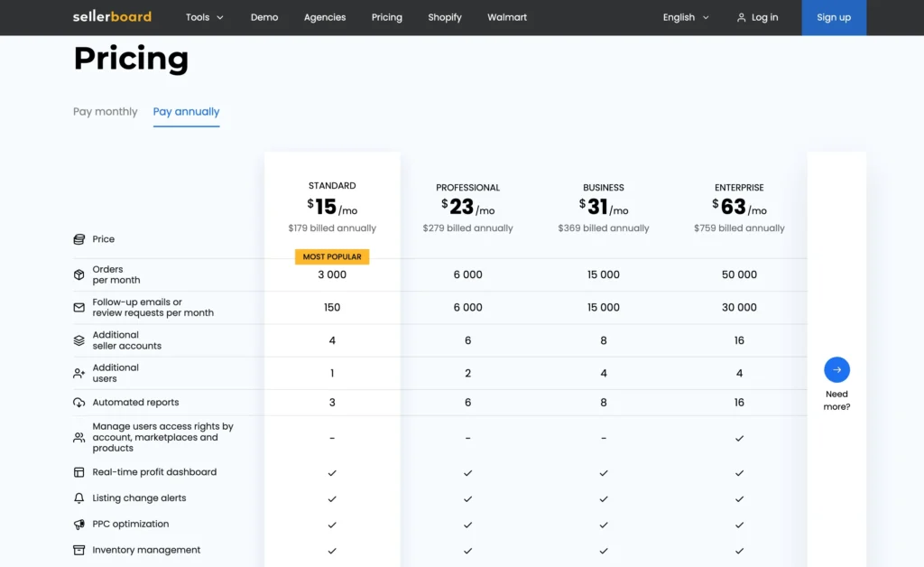Click the Price row stacked-coins icon
The image size is (924, 567).
click(79, 239)
